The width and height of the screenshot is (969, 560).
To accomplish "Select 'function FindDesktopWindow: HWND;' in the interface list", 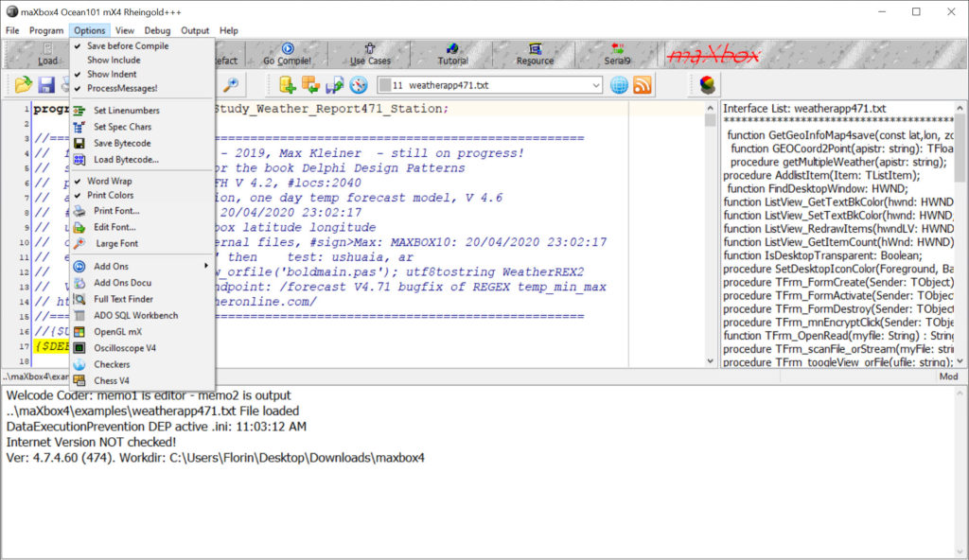I will point(817,188).
